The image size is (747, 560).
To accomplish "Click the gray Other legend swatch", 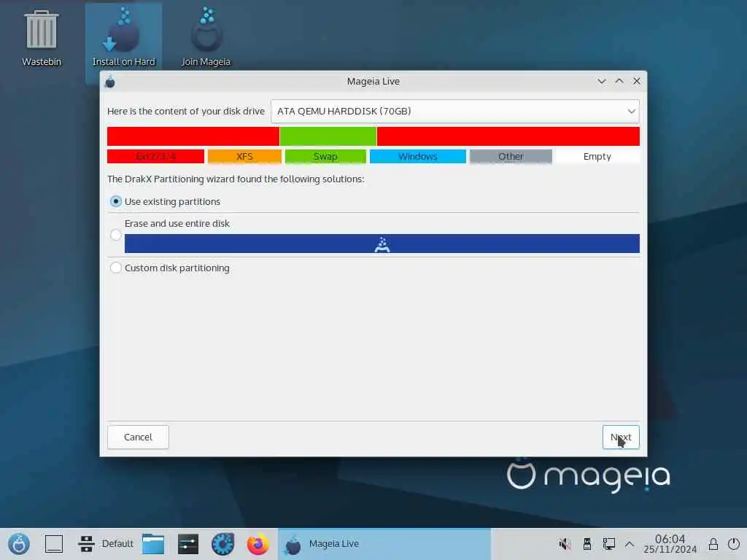I will click(511, 156).
